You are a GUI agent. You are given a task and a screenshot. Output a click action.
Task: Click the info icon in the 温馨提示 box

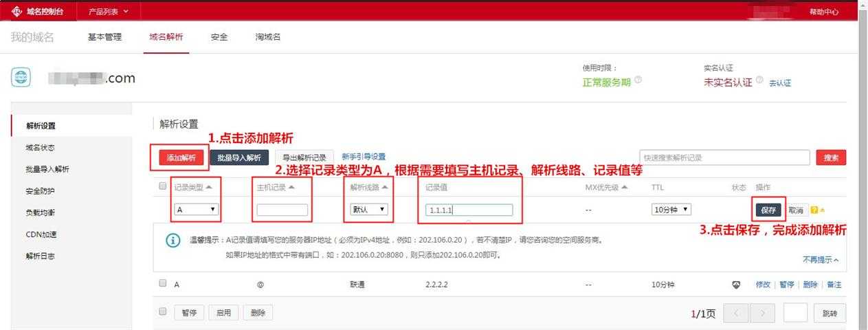coord(174,241)
